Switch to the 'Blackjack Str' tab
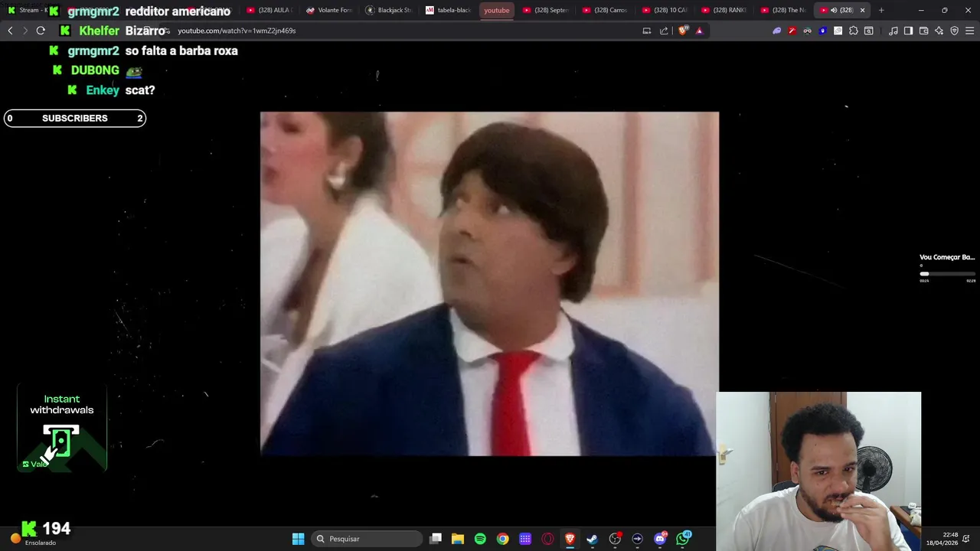The image size is (980, 551). pos(389,10)
